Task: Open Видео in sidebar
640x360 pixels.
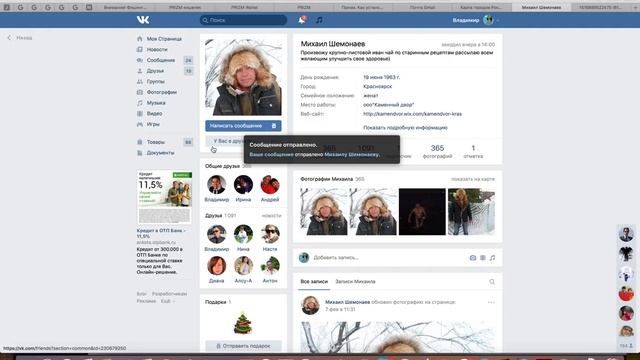Action: click(154, 113)
